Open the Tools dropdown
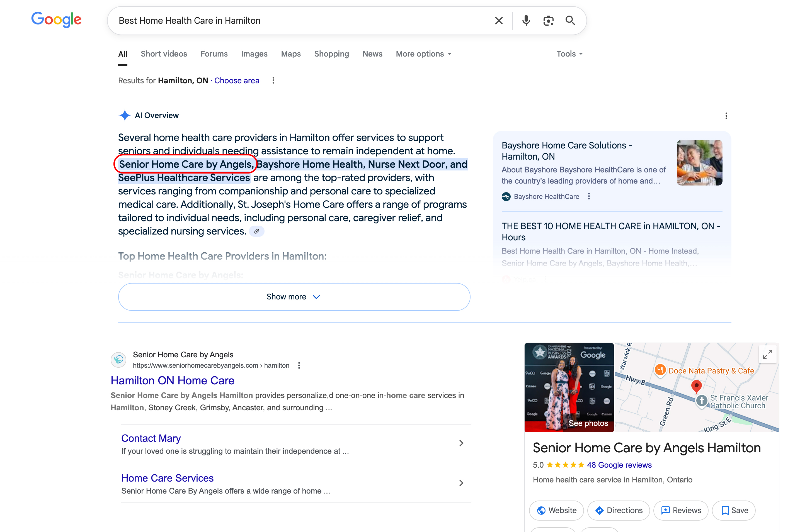The image size is (800, 532). (569, 54)
